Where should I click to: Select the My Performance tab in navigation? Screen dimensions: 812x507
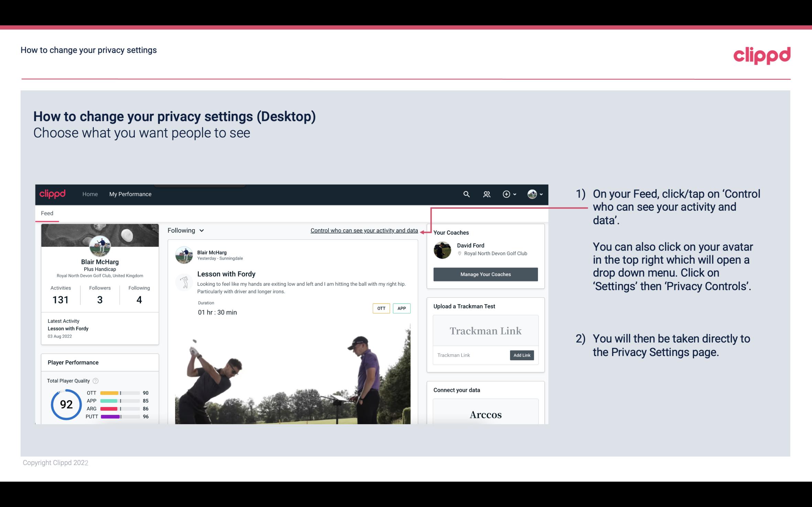click(x=130, y=194)
